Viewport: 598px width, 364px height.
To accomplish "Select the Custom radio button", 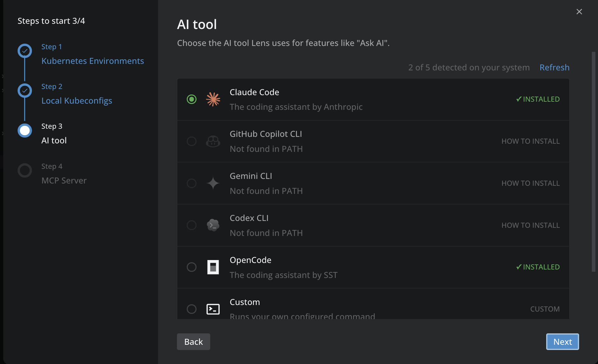I will [192, 309].
